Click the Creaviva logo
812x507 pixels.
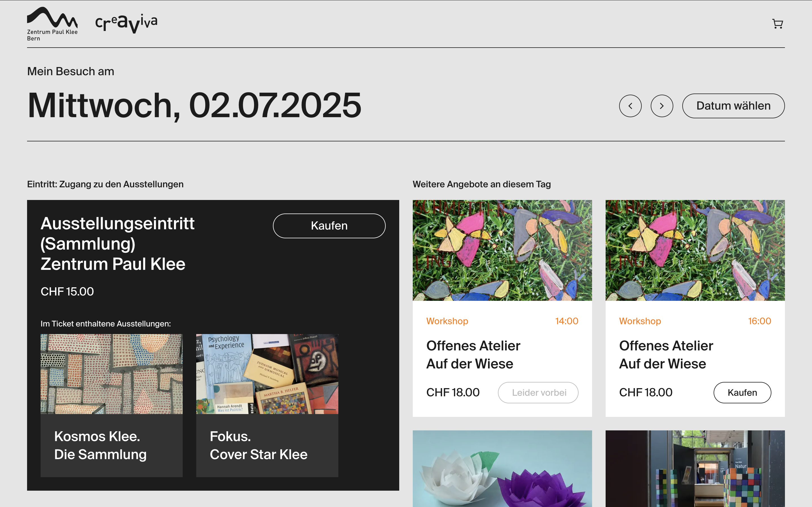click(x=126, y=23)
